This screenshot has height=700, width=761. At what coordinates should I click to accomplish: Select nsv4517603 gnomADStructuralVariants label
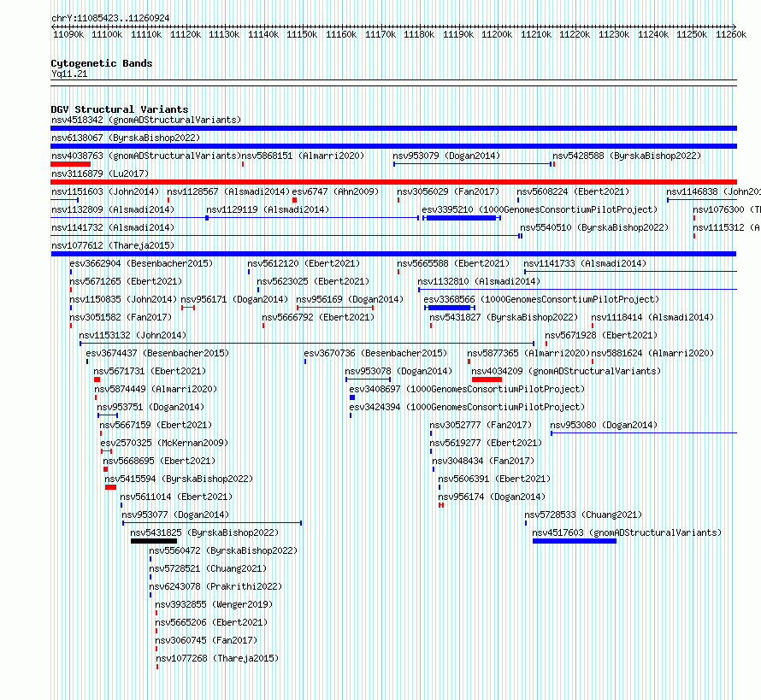pos(627,532)
